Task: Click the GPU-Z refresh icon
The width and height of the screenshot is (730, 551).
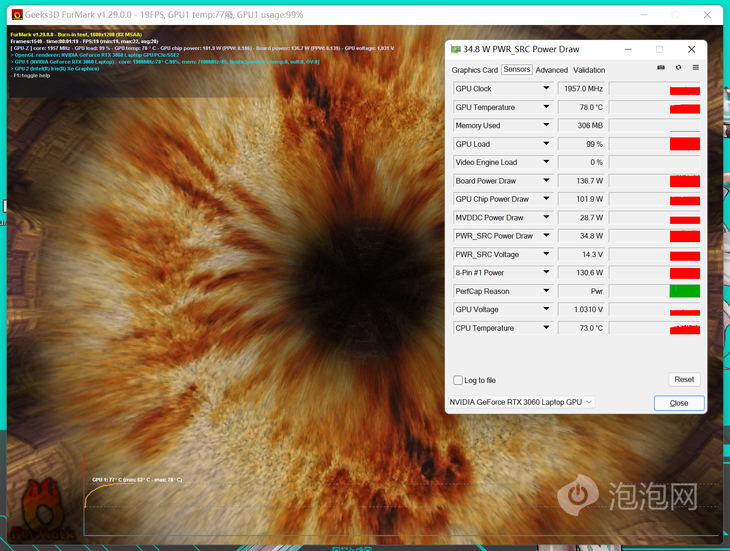Action: coord(678,68)
